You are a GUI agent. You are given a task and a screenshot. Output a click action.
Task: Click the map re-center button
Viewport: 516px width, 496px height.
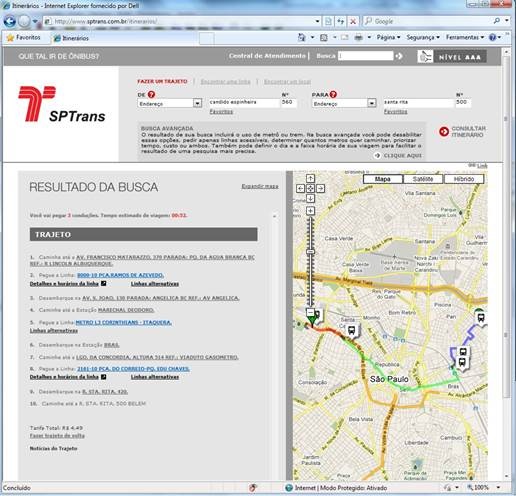click(x=310, y=189)
